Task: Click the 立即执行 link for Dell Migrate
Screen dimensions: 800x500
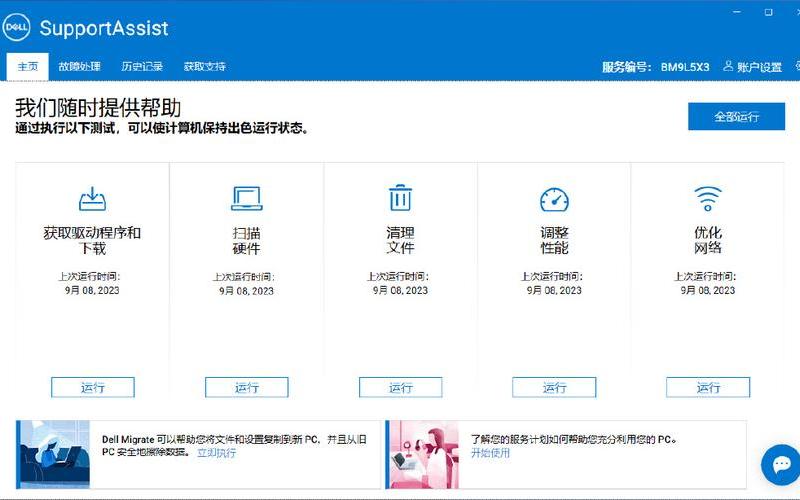Action: (216, 453)
